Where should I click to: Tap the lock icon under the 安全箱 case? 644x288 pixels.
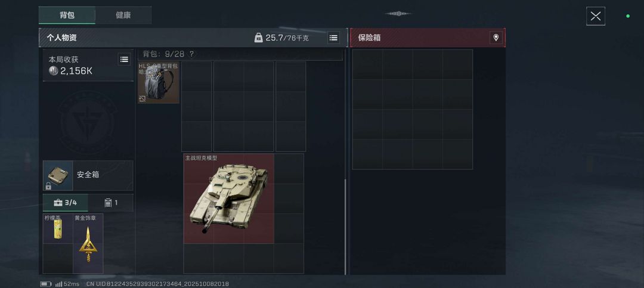pos(48,186)
